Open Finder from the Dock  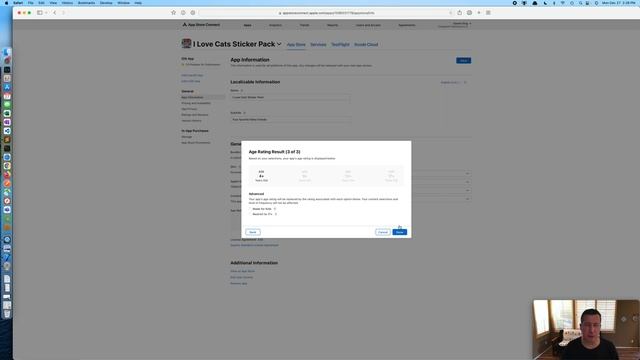click(x=7, y=52)
